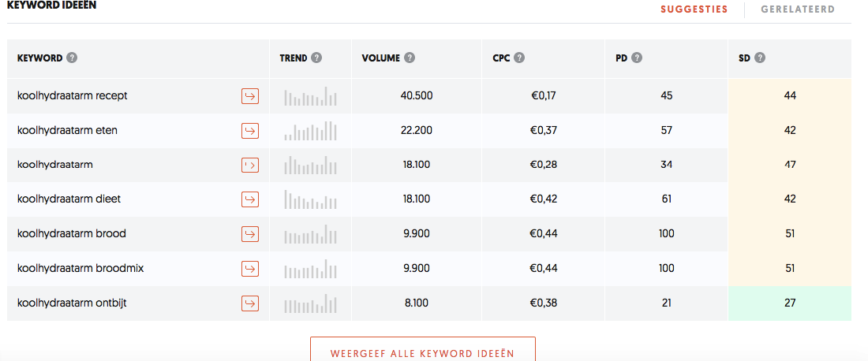Screen dimensions: 868x361
Task: Click the green SD cell showing 27
Action: [790, 303]
